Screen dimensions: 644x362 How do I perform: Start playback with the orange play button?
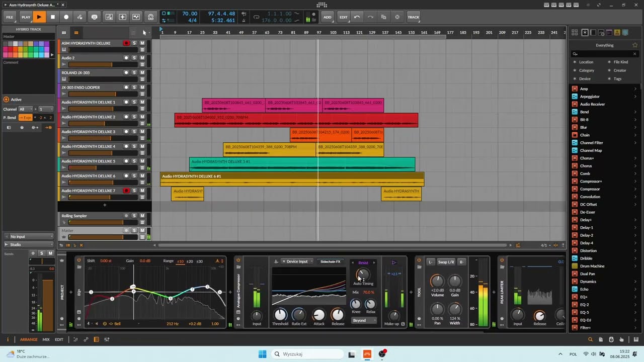pyautogui.click(x=39, y=17)
